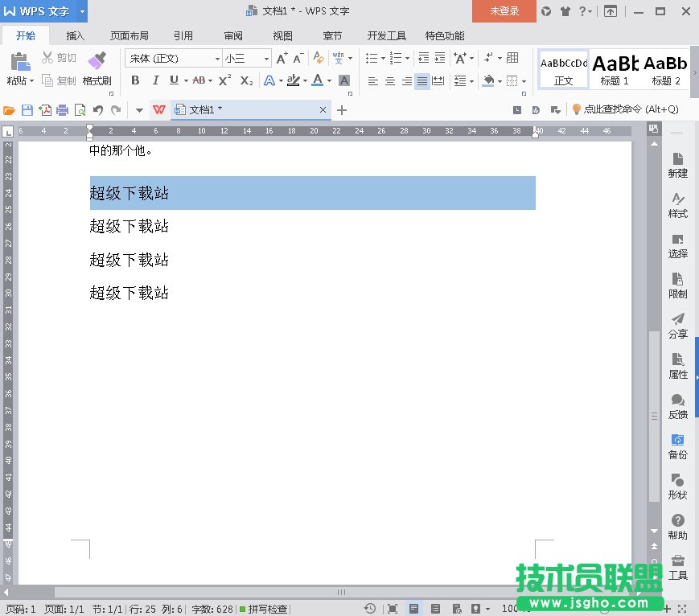Open the 页面布局 (Page Layout) tab
Image resolution: width=699 pixels, height=616 pixels.
(x=130, y=35)
